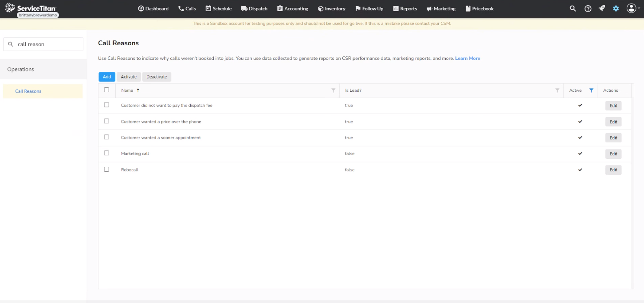Open the settings gear icon
This screenshot has width=644, height=303.
click(x=616, y=8)
